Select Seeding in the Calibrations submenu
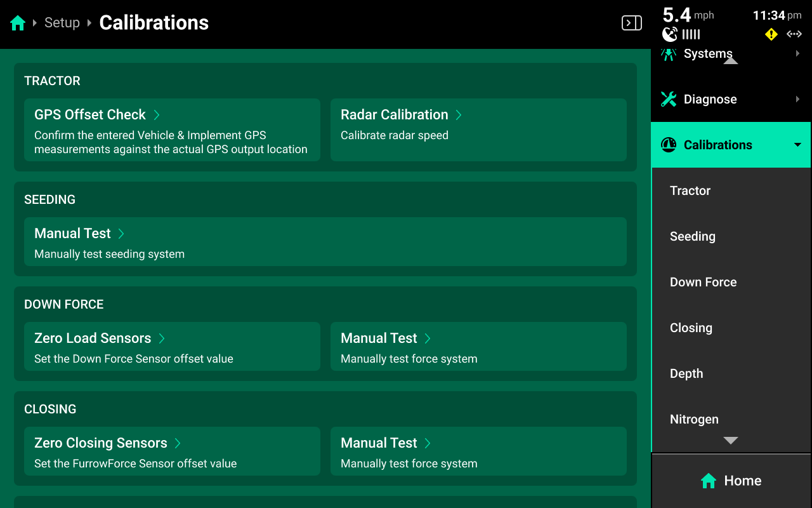 pyautogui.click(x=731, y=236)
